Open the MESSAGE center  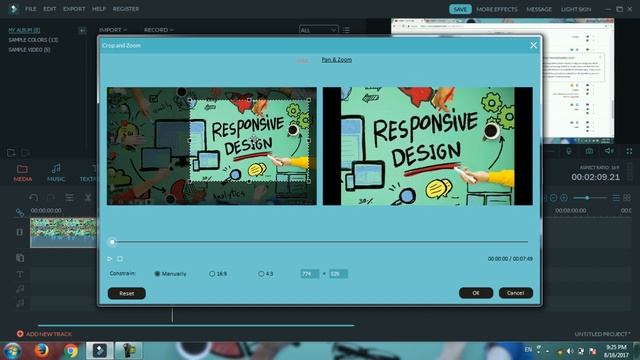(x=539, y=9)
